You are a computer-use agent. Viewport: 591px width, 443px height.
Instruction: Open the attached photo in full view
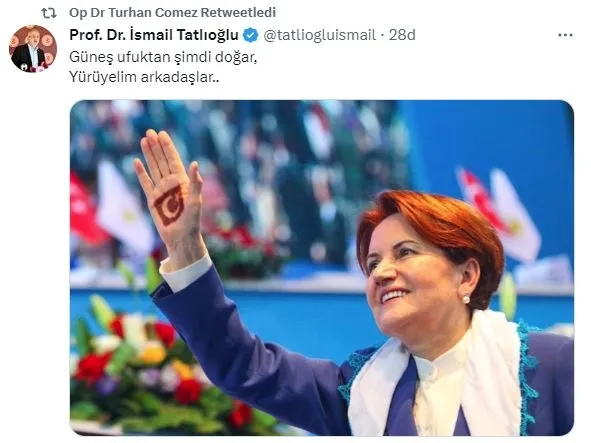tap(322, 268)
